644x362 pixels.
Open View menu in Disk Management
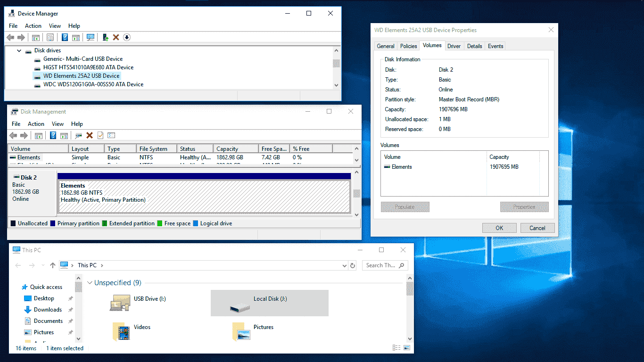pos(58,124)
